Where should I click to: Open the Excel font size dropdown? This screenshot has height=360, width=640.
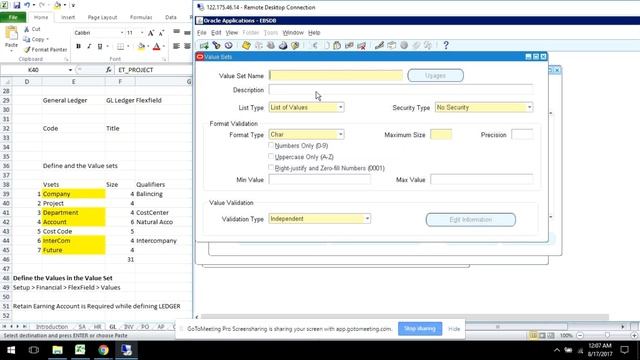click(x=142, y=33)
